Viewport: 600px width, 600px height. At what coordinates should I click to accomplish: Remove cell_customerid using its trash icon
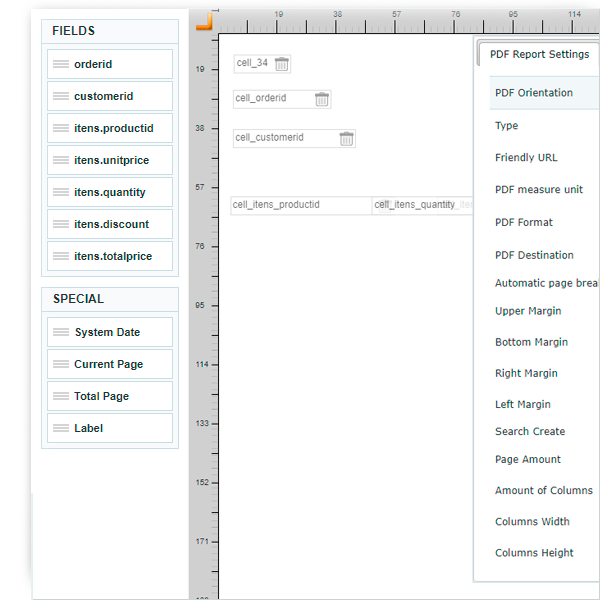[x=346, y=138]
